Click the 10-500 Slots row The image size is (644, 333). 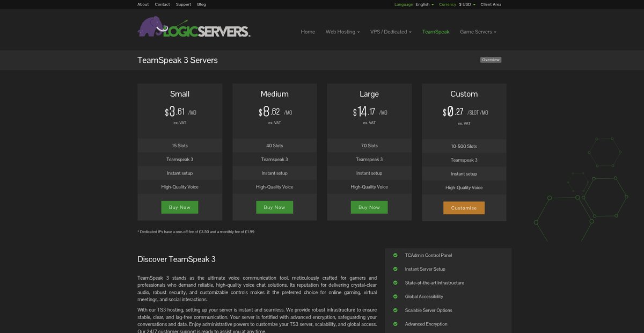pyautogui.click(x=464, y=146)
